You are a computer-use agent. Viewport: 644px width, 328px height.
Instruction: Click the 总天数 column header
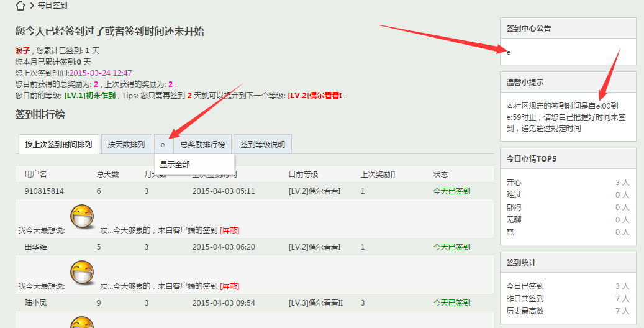point(107,175)
